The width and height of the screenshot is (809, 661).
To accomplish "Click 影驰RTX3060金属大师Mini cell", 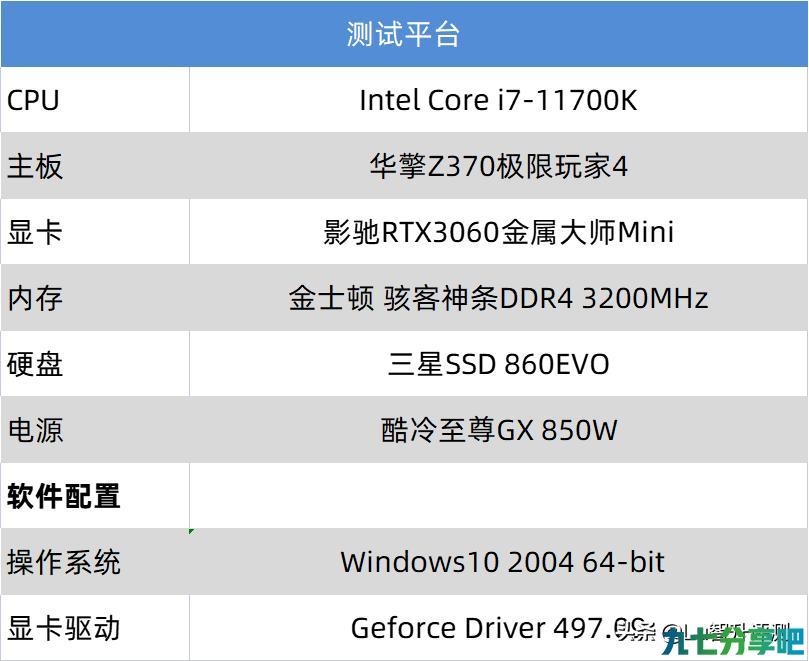I will coord(498,232).
